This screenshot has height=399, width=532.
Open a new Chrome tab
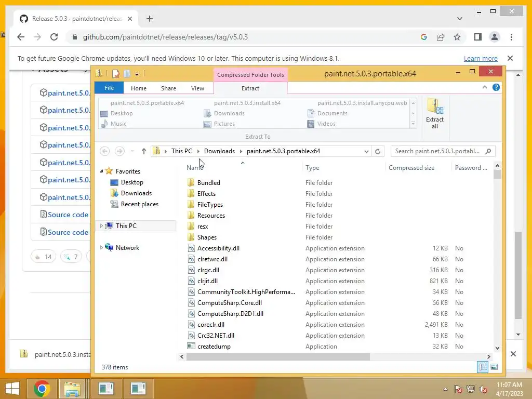coord(149,19)
